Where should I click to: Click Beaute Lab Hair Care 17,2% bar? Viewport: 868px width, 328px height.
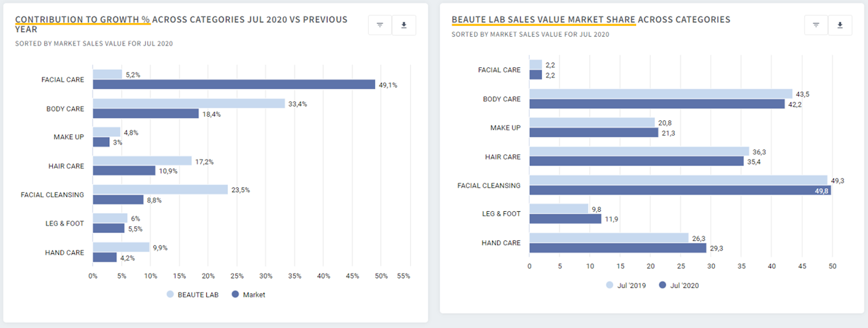click(x=142, y=161)
